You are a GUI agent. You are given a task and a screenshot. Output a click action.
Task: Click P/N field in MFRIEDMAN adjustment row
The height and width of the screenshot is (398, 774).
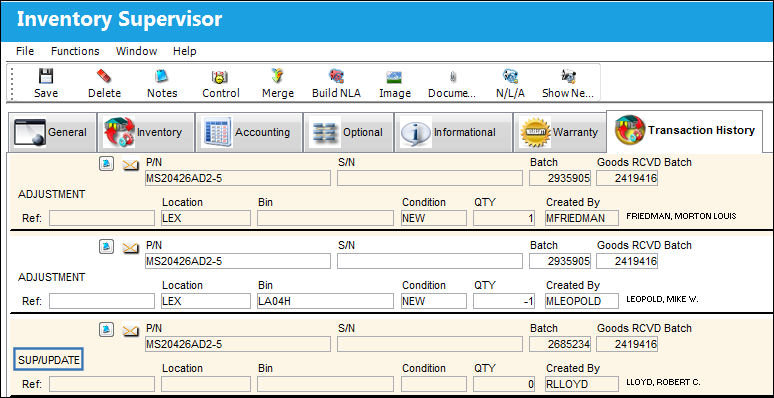coord(237,178)
